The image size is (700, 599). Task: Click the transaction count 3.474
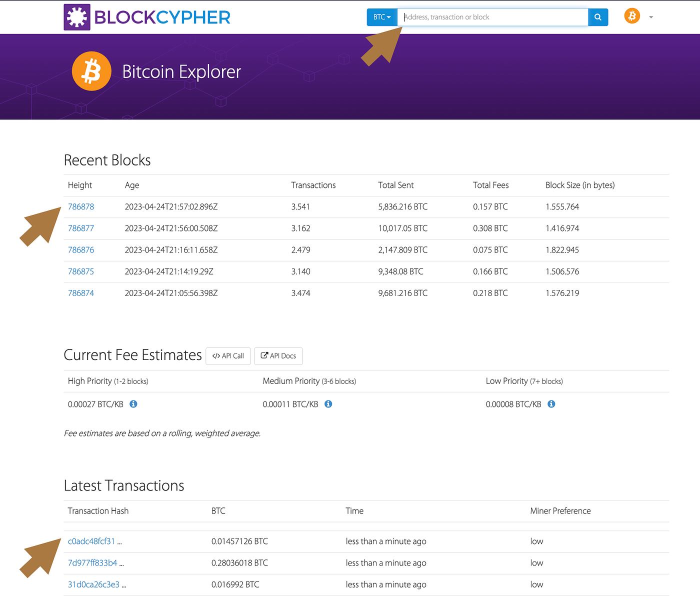point(301,293)
